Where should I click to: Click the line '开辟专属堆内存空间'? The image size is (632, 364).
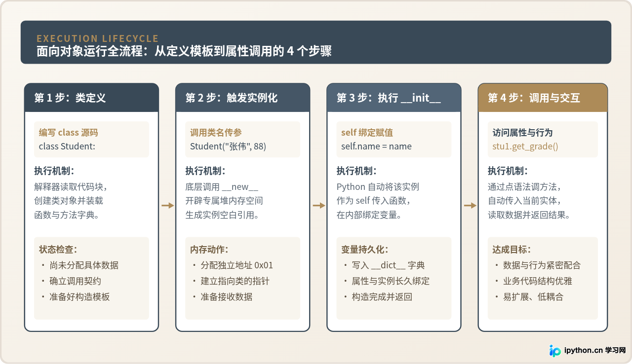pyautogui.click(x=224, y=201)
